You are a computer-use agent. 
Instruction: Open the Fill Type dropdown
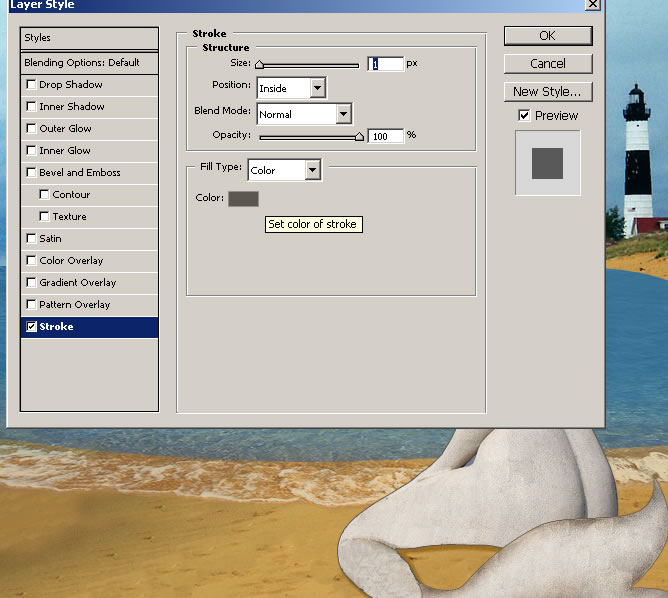tap(284, 170)
